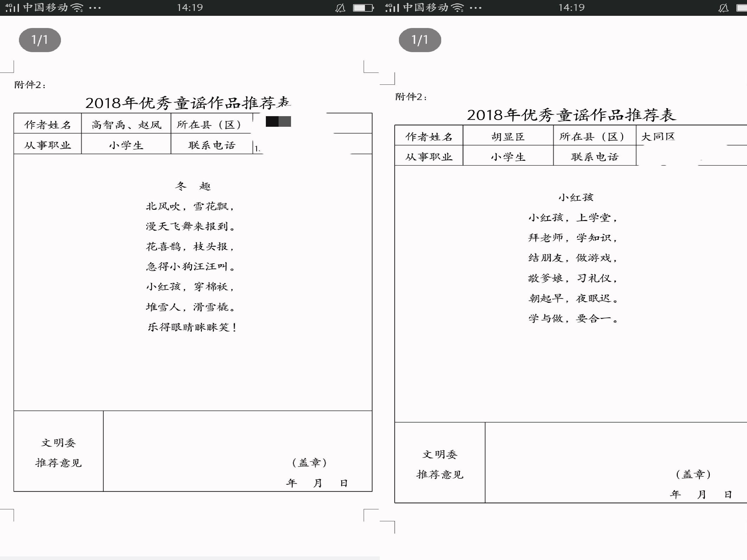This screenshot has width=747, height=560.
Task: Click the 年 月 日 date line in the 冬趣 form
Action: (x=317, y=483)
